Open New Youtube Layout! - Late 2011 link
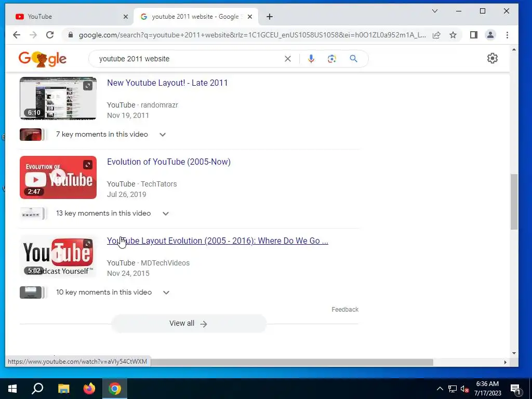Viewport: 532px width, 399px height. (x=167, y=83)
